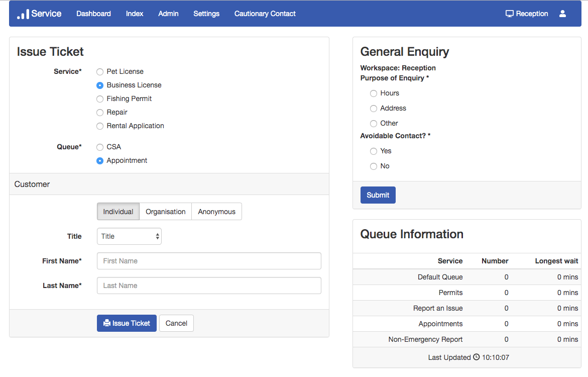Image resolution: width=588 pixels, height=377 pixels.
Task: Focus the First Name field
Action: [209, 261]
